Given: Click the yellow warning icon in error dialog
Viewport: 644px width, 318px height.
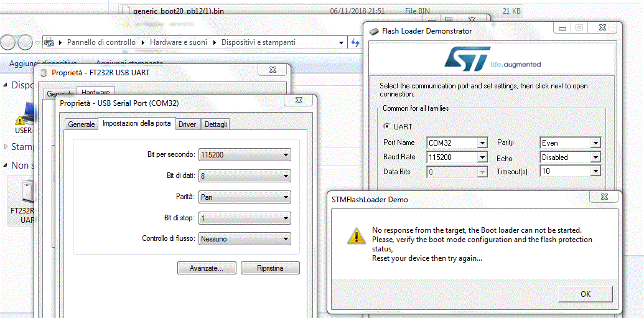Looking at the screenshot, I should coord(356,236).
